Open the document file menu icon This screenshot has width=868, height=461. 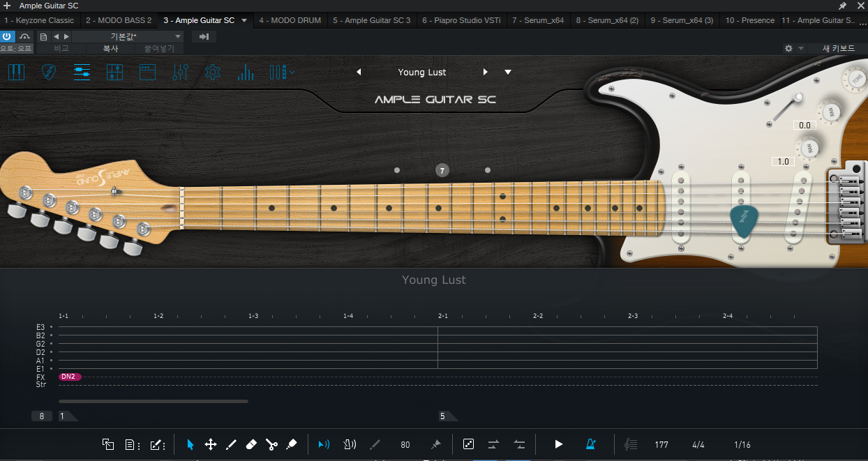point(133,444)
